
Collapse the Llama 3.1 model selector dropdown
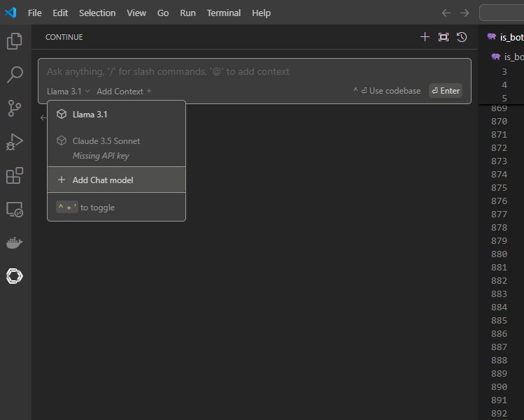point(69,91)
